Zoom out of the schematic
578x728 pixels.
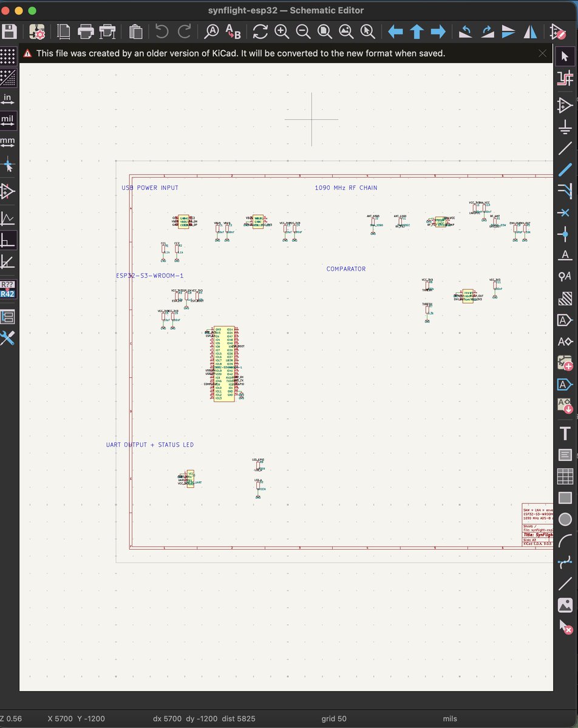click(x=303, y=32)
